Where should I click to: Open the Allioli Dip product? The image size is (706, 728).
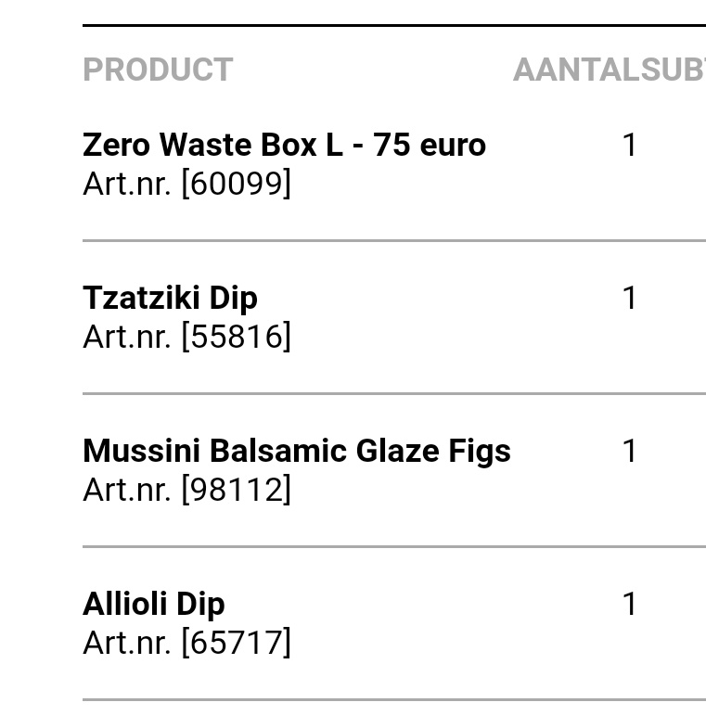154,605
